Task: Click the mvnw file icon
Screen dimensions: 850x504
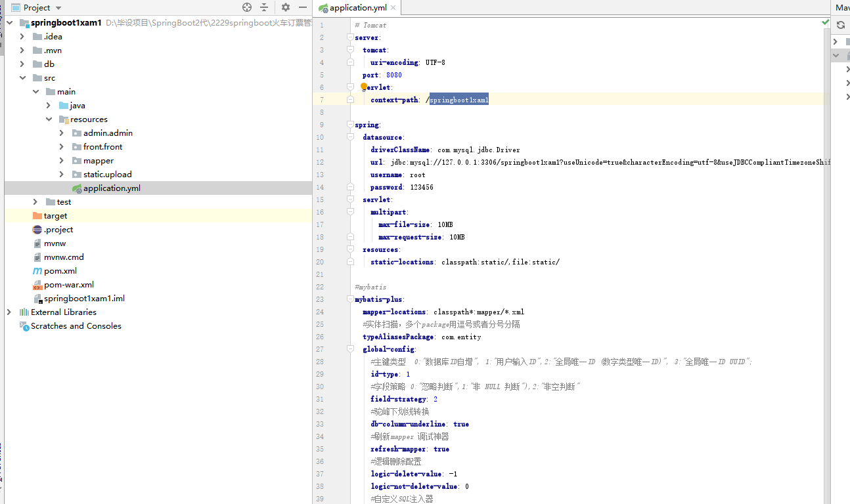Action: pyautogui.click(x=37, y=243)
